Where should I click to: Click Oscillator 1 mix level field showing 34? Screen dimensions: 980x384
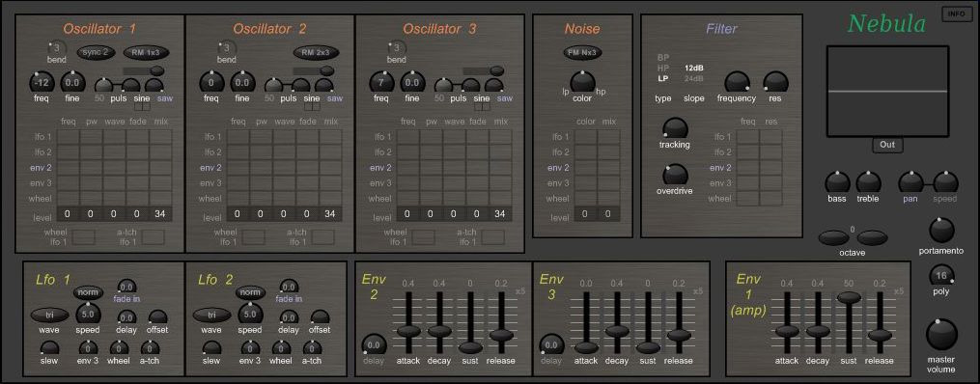160,214
